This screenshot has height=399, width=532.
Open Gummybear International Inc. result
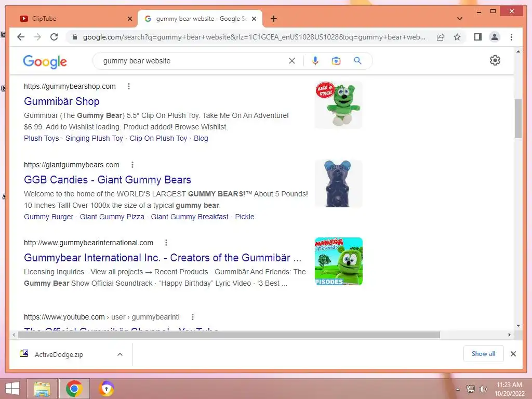(x=163, y=258)
